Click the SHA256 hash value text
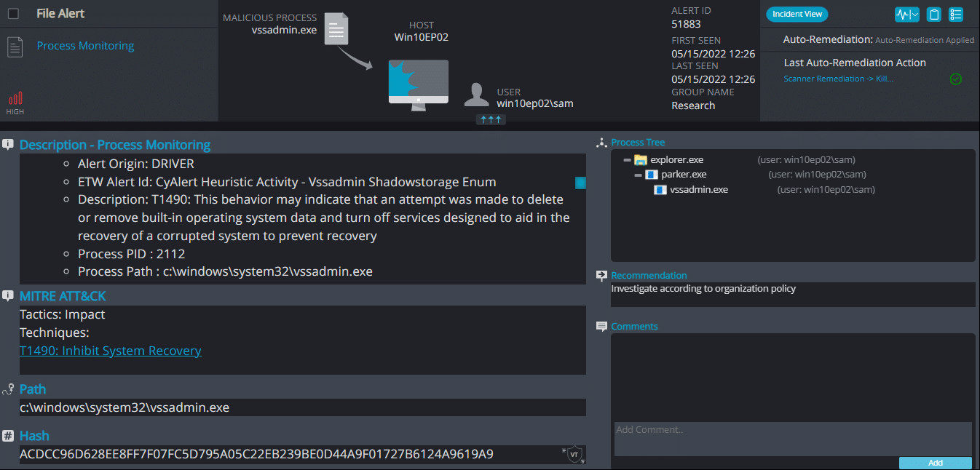The width and height of the screenshot is (980, 470). click(x=256, y=455)
